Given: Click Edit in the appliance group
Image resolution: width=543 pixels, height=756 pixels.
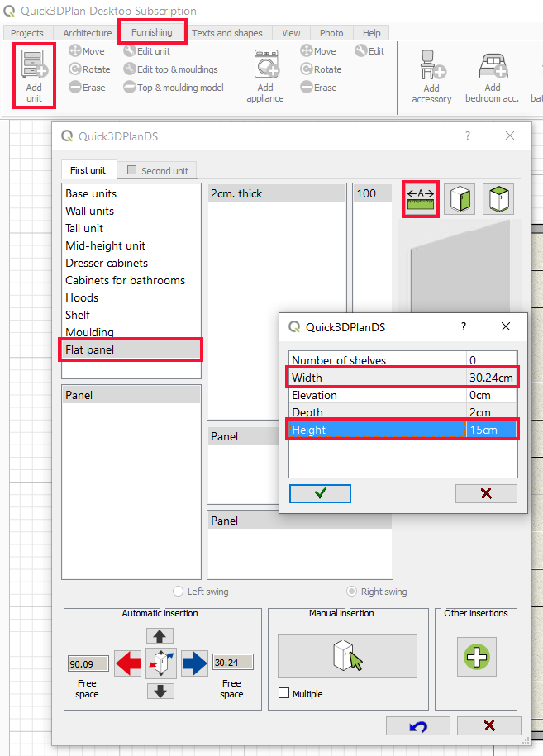Looking at the screenshot, I should coord(370,51).
